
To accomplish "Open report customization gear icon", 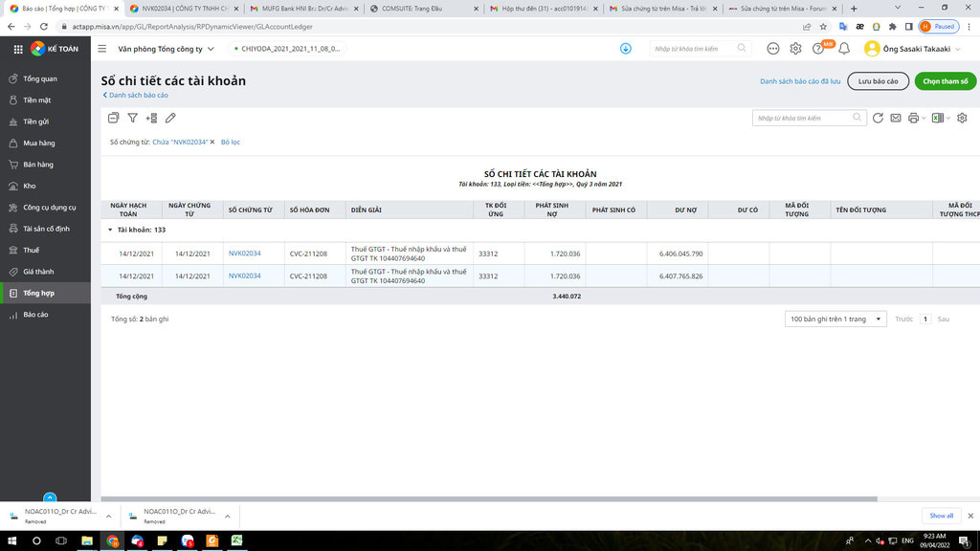I will (x=962, y=118).
